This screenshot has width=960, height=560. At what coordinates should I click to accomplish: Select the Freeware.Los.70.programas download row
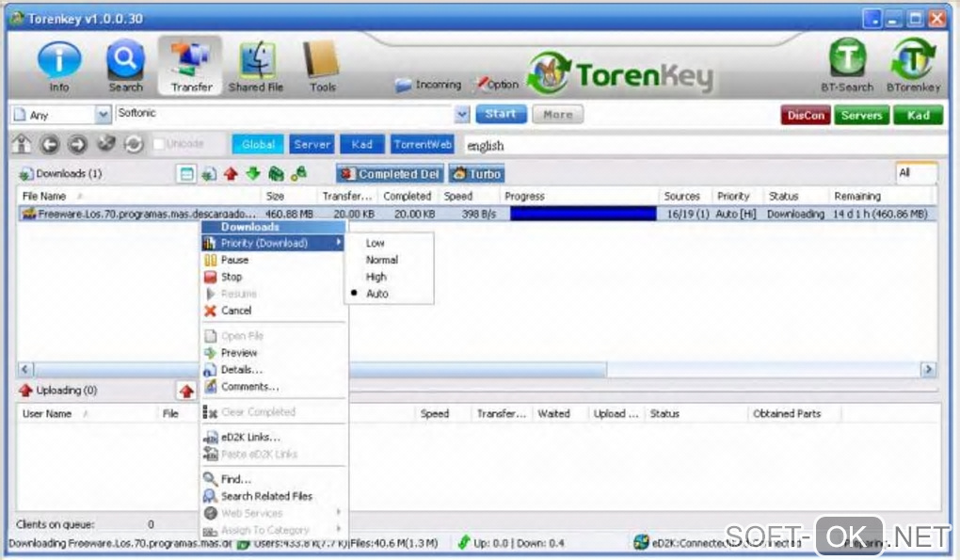[476, 214]
